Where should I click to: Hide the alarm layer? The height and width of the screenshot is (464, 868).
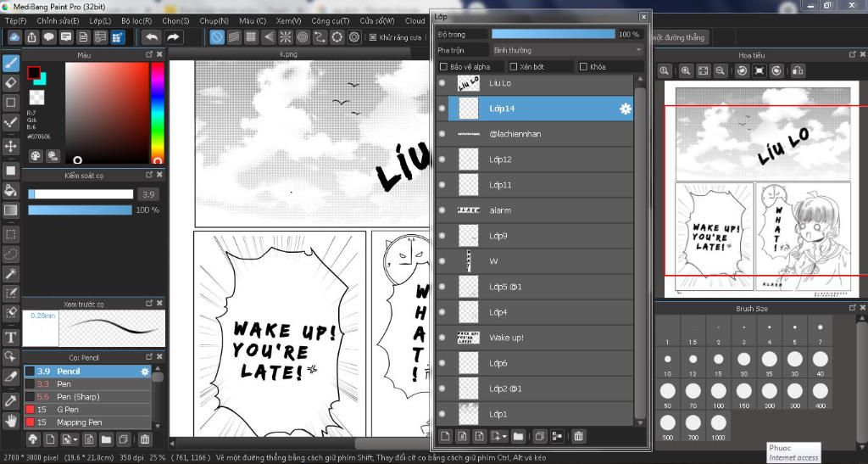442,210
